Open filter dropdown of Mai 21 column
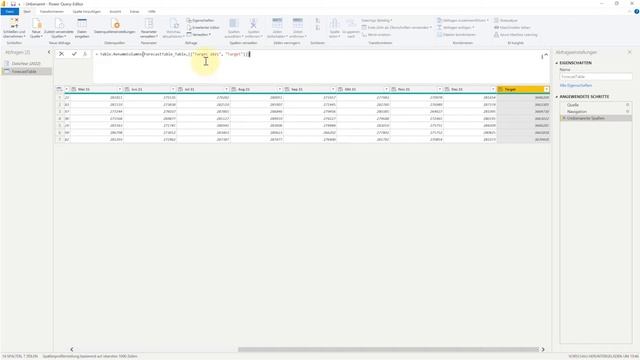 pos(120,89)
